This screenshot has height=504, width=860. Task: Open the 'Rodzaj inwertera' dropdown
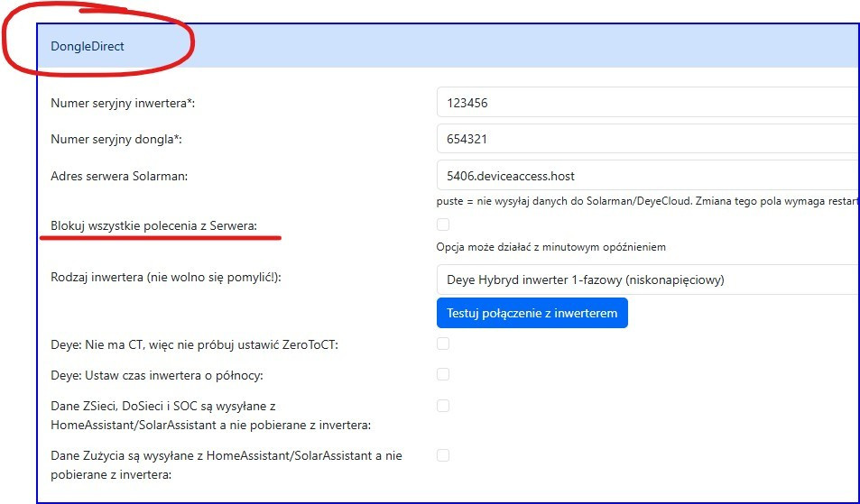point(646,279)
